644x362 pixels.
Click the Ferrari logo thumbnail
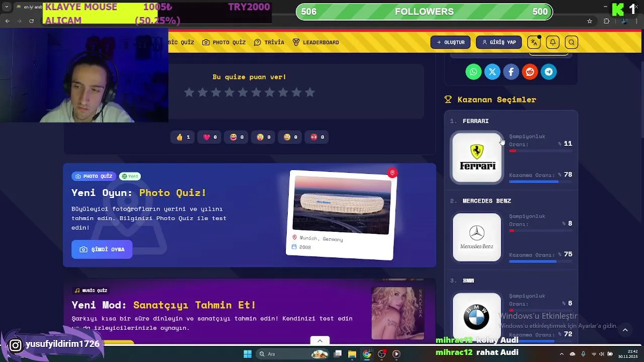point(477,158)
